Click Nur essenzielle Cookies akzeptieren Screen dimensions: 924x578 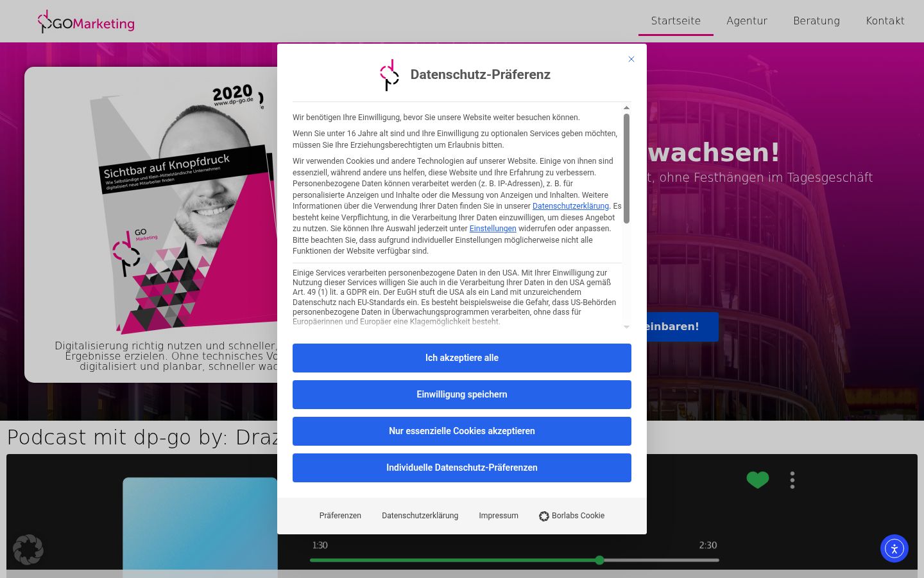462,431
